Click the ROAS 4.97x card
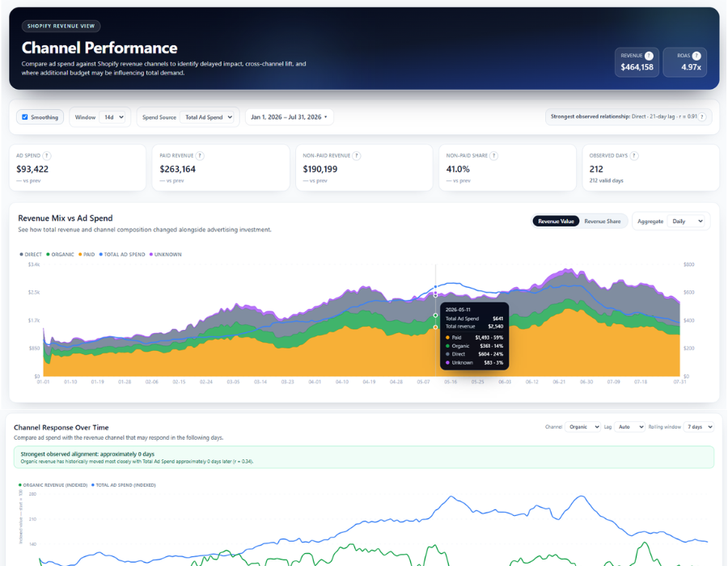This screenshot has height=566, width=728. tap(685, 62)
